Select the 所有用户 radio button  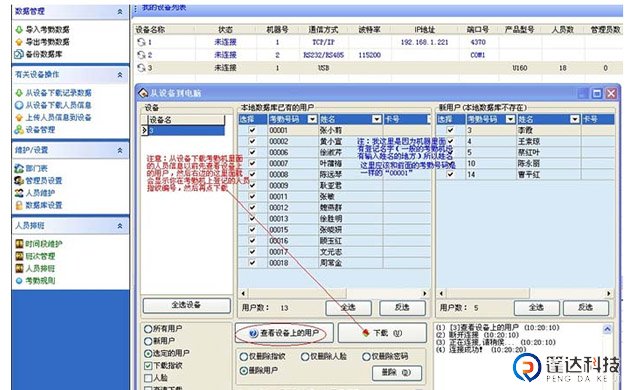148,329
